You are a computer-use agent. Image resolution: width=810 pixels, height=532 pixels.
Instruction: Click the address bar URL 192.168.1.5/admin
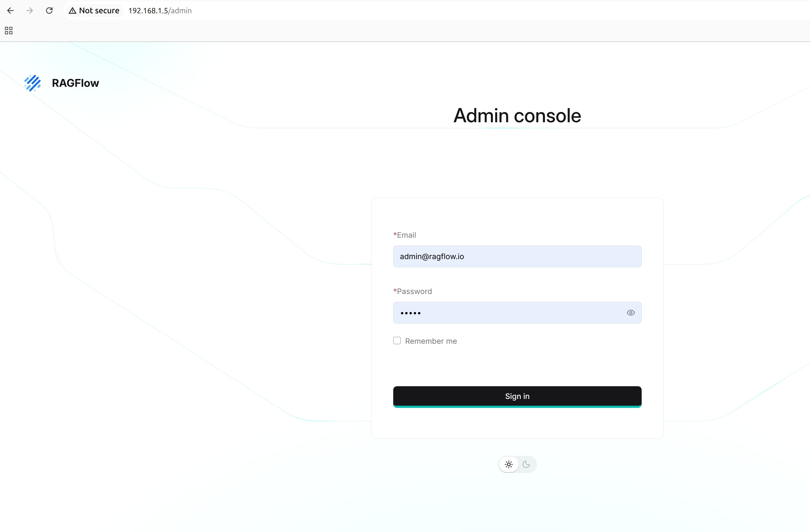(x=160, y=11)
